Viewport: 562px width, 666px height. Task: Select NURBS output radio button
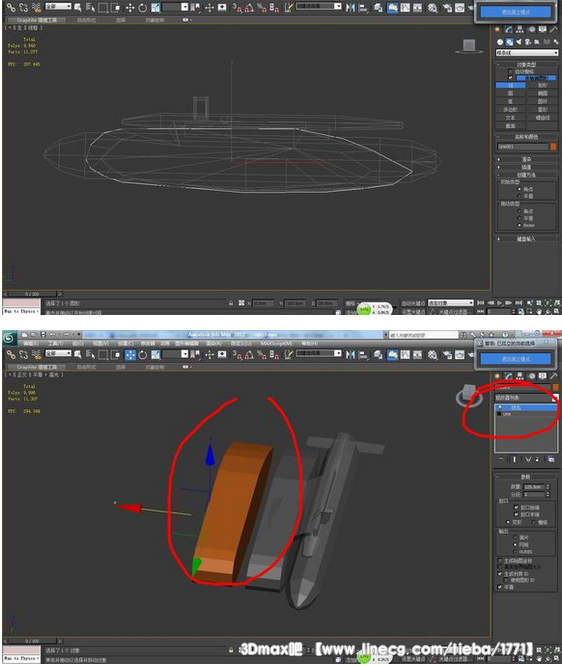515,551
